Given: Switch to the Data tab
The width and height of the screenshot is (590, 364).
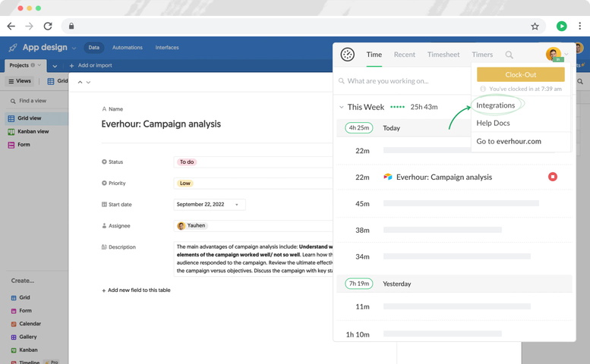Looking at the screenshot, I should pyautogui.click(x=93, y=47).
